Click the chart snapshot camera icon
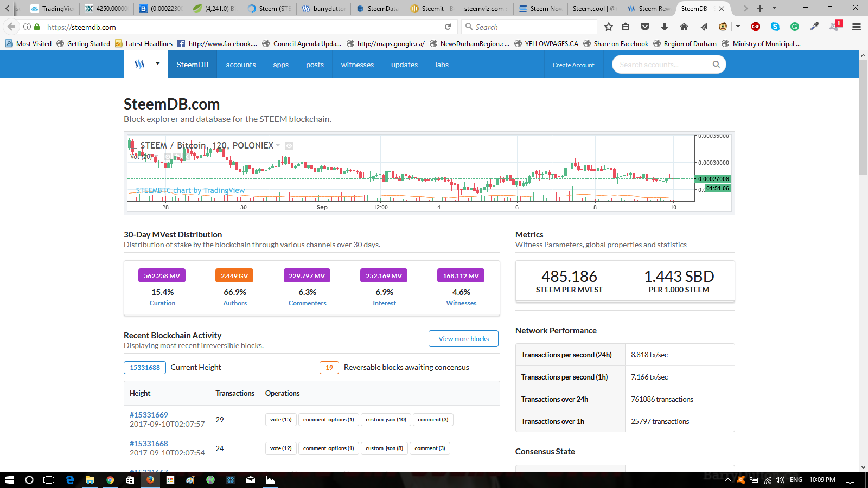The image size is (868, 488). click(289, 146)
